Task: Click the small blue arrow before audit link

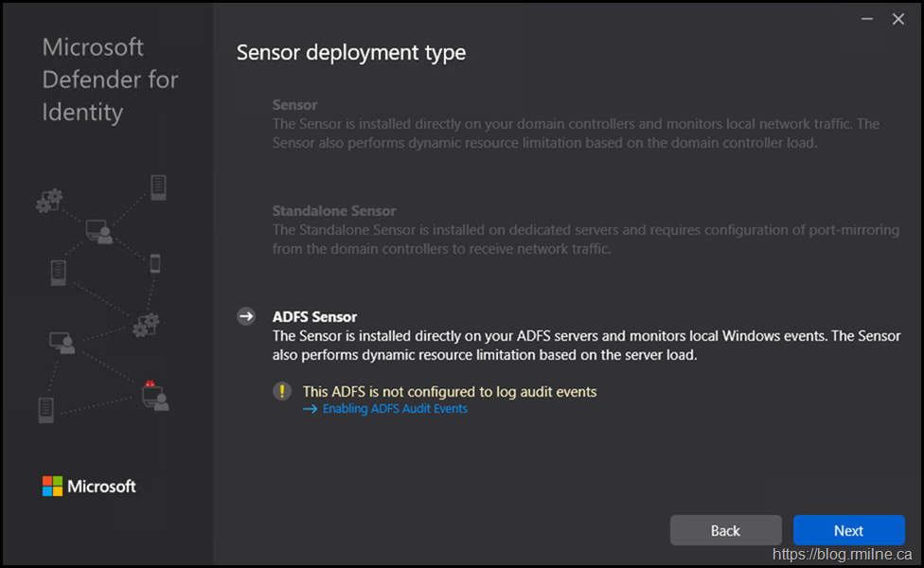Action: [311, 409]
